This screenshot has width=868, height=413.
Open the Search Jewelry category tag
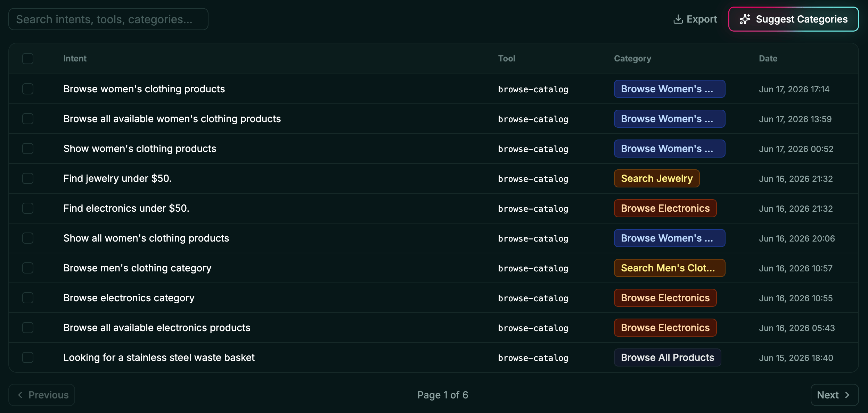pyautogui.click(x=656, y=178)
